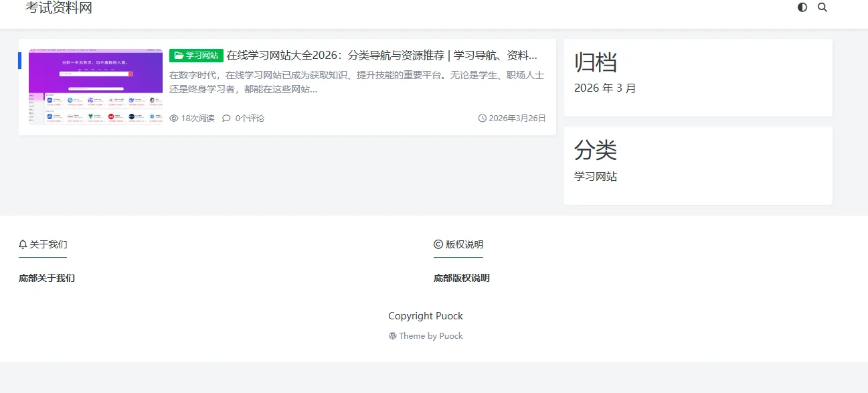Open the 学习网站 category in the sidebar
868x393 pixels.
tap(595, 176)
